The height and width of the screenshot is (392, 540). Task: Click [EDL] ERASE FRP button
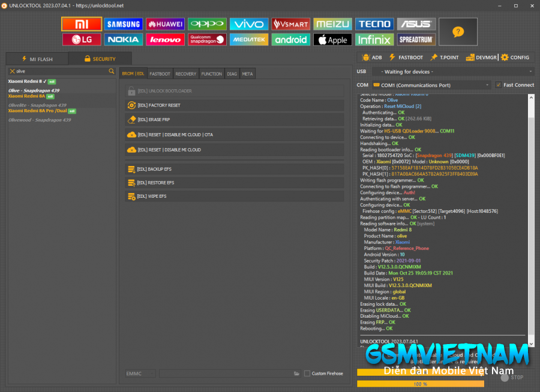coord(235,119)
